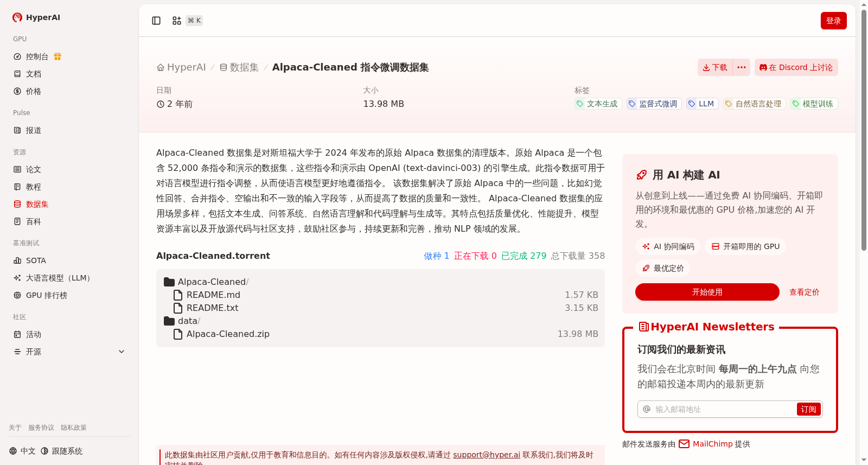Click the gift badge next to 控制台
The height and width of the screenshot is (465, 868).
tap(58, 56)
